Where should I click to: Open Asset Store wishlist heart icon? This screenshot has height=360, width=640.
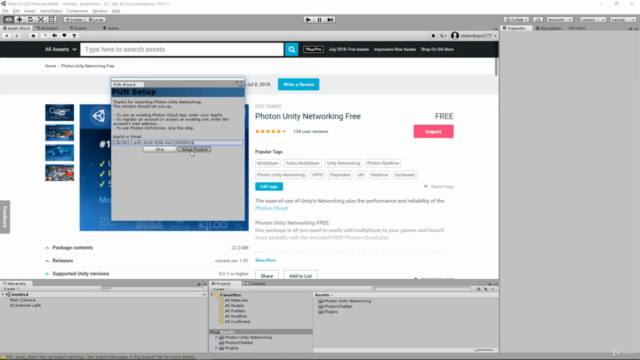[x=64, y=36]
